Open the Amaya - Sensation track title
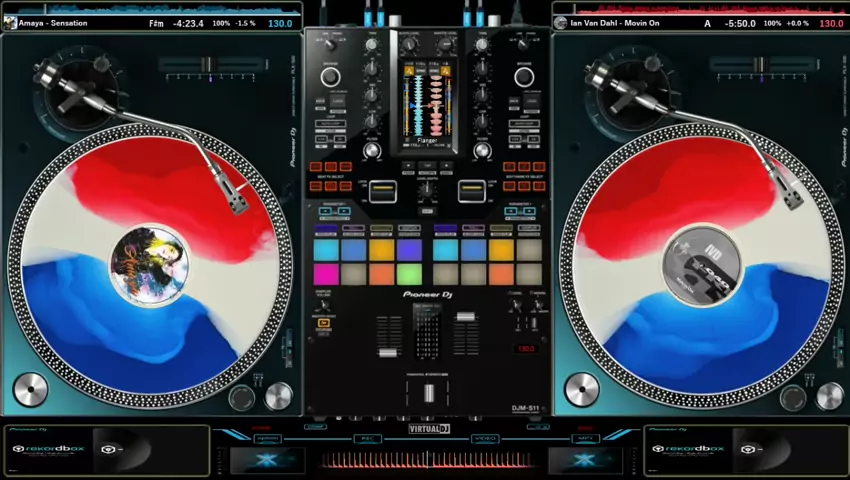Screen dimensions: 850x480 click(x=53, y=23)
